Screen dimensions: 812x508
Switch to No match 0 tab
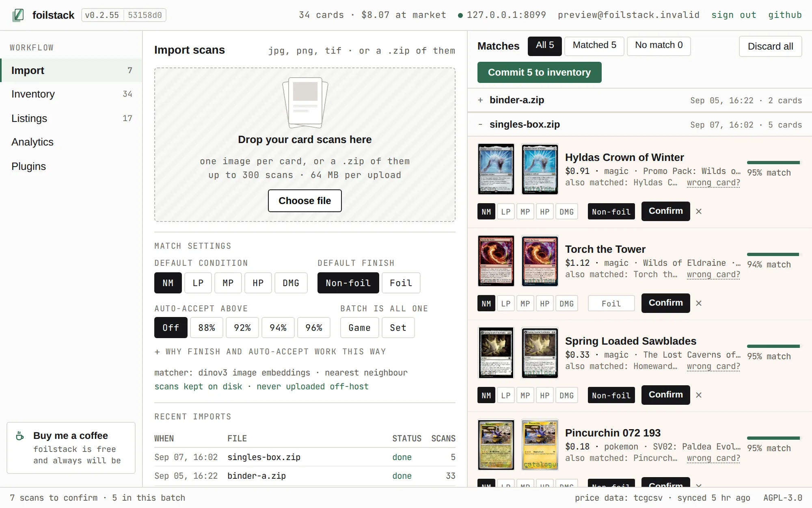(x=659, y=46)
